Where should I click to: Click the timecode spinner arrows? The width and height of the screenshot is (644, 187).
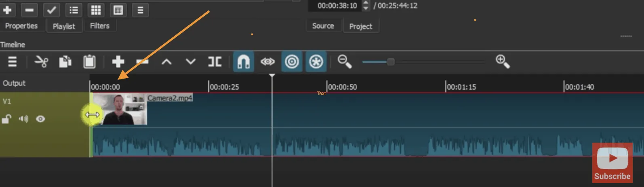[x=366, y=5]
